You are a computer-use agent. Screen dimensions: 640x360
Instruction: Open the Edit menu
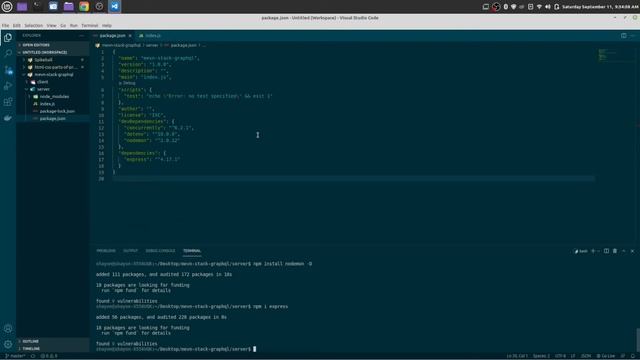16,25
